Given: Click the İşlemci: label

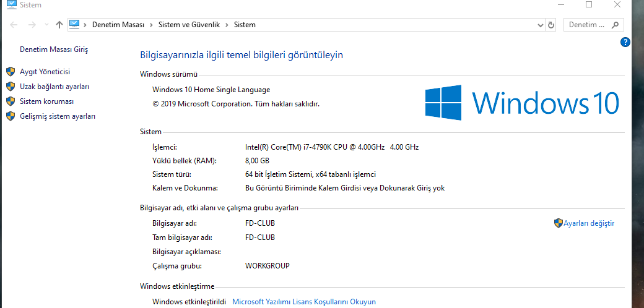Looking at the screenshot, I should 165,147.
